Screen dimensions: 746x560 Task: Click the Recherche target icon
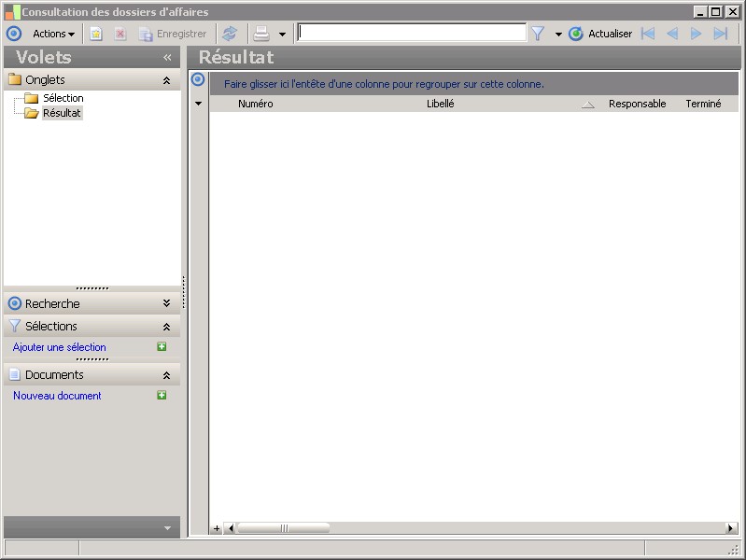[15, 303]
